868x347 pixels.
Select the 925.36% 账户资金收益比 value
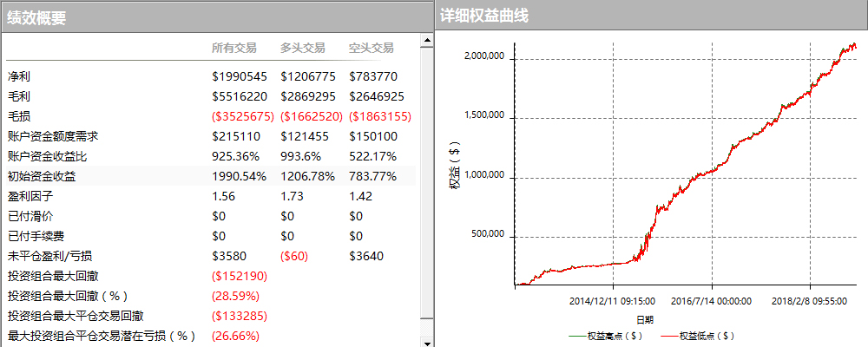click(237, 156)
